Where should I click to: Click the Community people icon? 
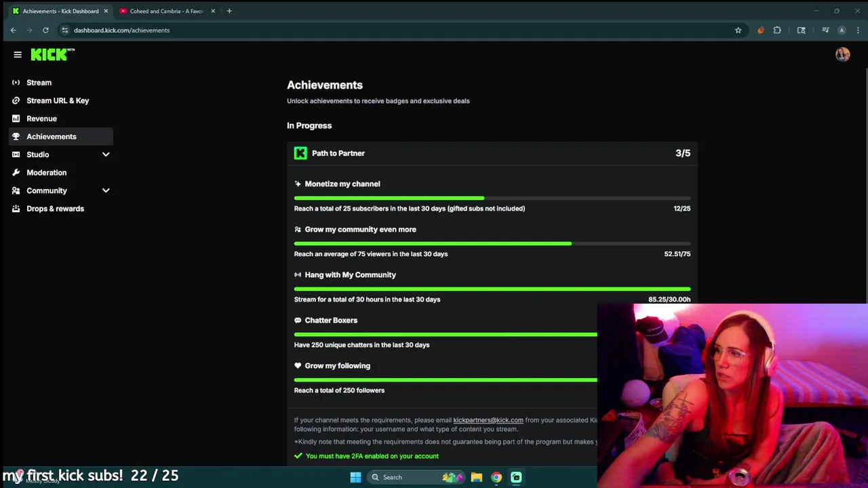pyautogui.click(x=16, y=190)
